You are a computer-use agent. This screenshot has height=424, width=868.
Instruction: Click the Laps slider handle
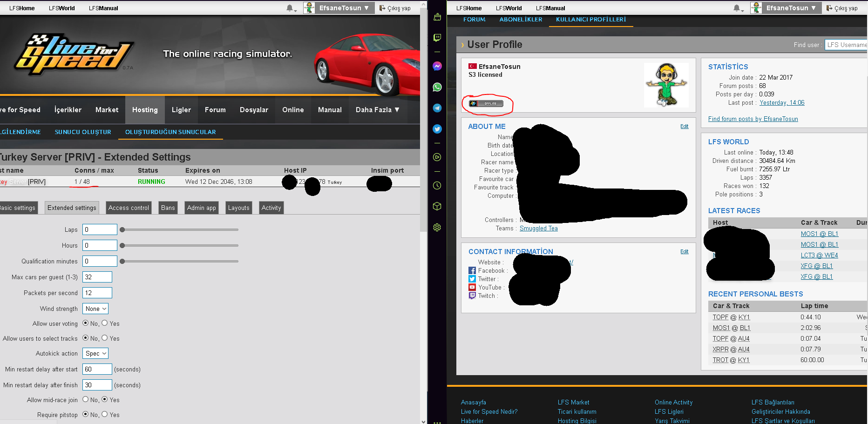click(122, 229)
